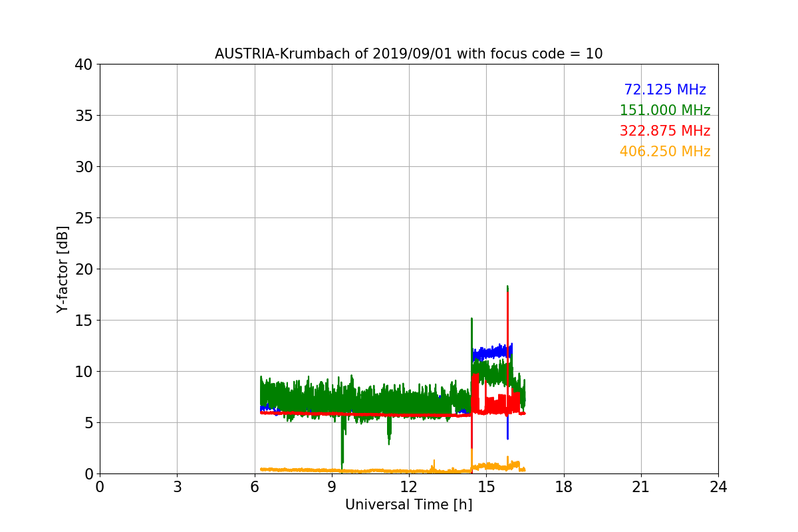Click y-axis tick label '30'
Image resolution: width=798 pixels, height=532 pixels.
84,167
